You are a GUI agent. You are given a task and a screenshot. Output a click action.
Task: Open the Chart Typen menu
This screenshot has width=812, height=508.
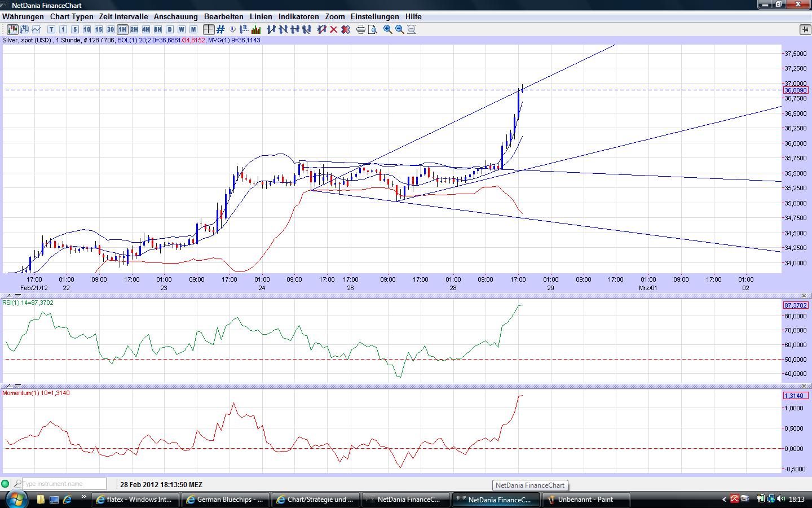(x=72, y=17)
